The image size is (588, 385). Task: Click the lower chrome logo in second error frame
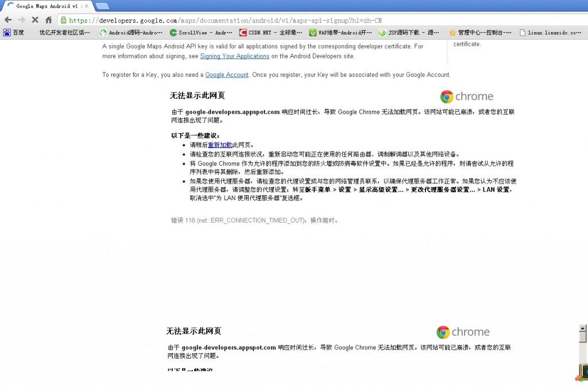[463, 332]
